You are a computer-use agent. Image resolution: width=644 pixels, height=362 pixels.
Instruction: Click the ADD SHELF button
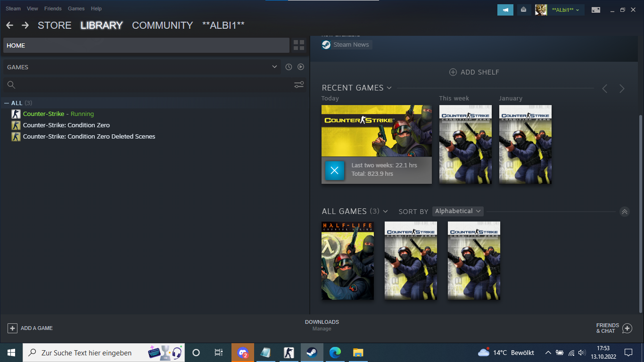474,72
